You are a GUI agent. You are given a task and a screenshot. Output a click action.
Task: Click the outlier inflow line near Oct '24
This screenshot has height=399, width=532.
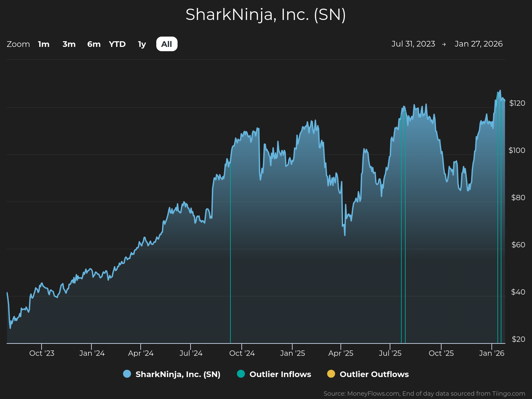point(230,253)
